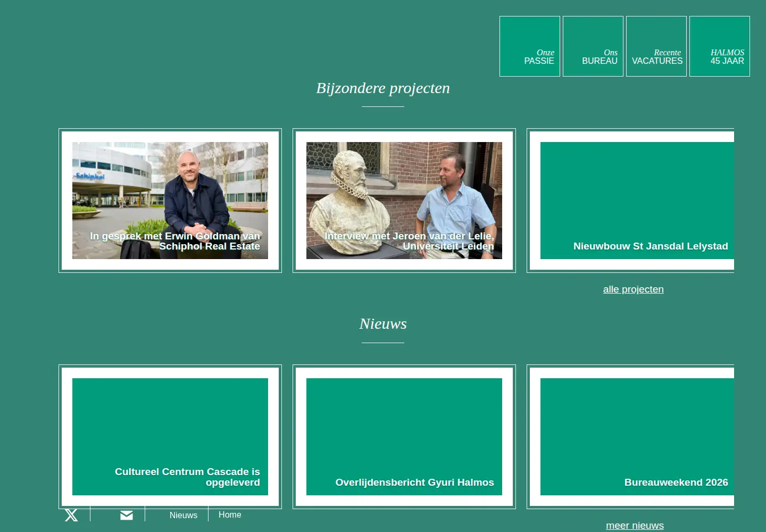The width and height of the screenshot is (766, 532).
Task: Open the Recente Vacatures tile
Action: [656, 46]
